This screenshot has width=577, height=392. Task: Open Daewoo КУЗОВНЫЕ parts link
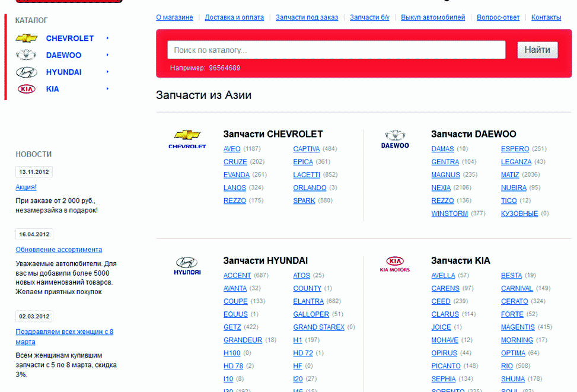point(519,213)
